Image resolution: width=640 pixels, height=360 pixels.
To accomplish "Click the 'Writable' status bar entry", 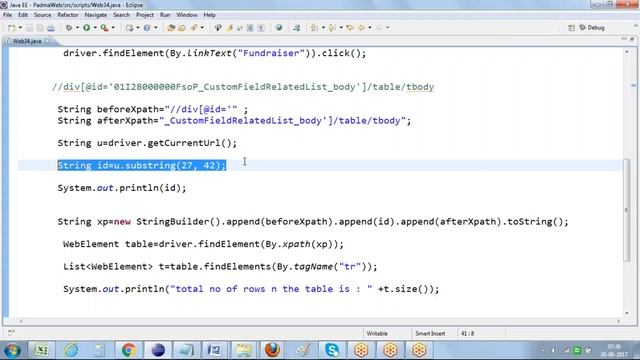I will (377, 333).
